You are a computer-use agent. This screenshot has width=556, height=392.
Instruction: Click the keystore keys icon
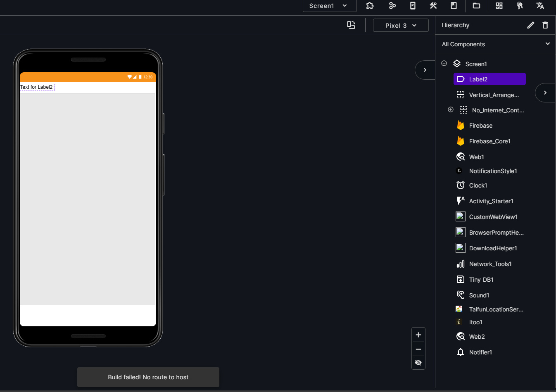tap(520, 6)
